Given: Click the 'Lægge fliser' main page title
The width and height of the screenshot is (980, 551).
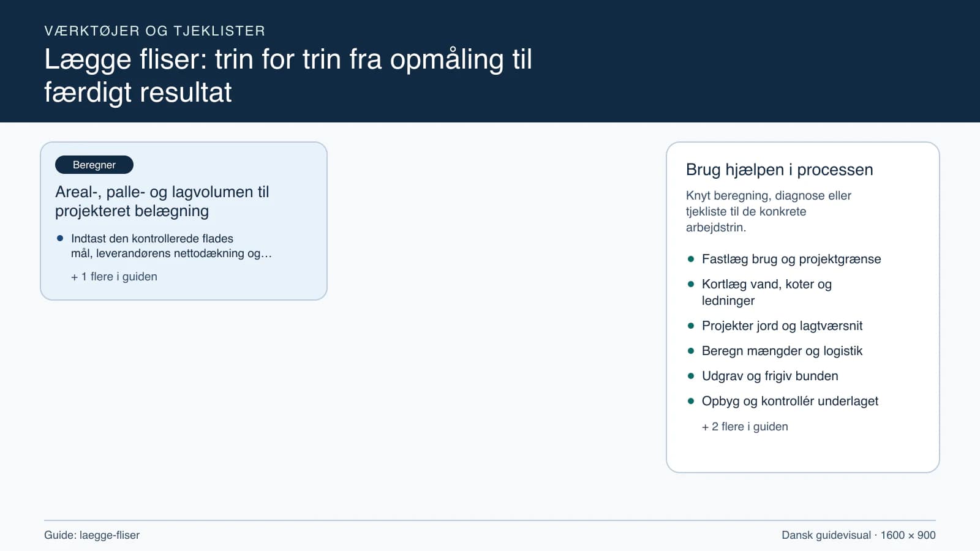Looking at the screenshot, I should click(x=288, y=76).
